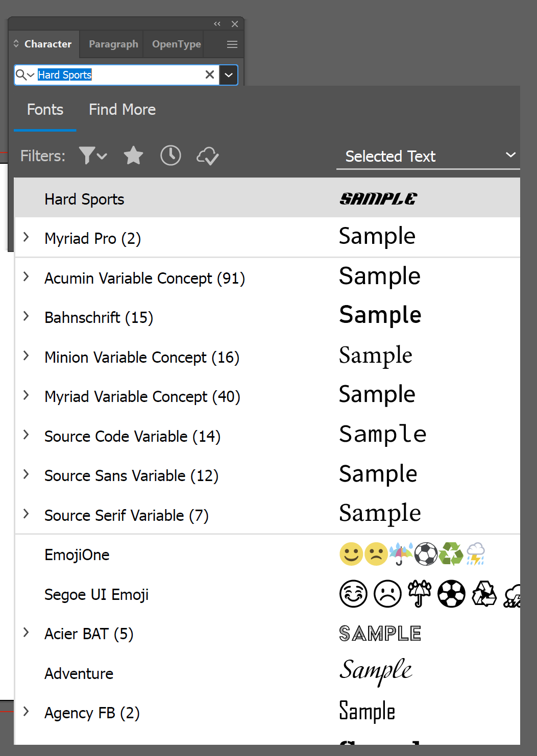Click the magnifying glass search icon

coord(20,74)
